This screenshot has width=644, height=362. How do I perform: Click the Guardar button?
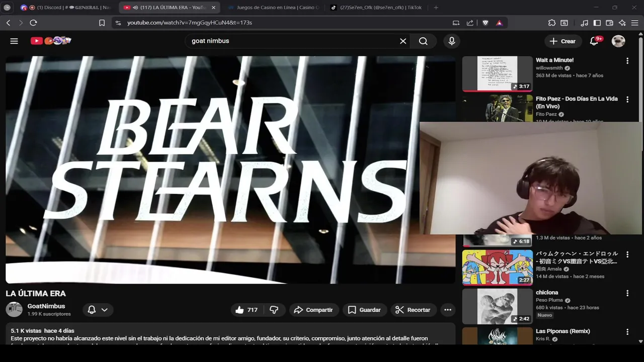pyautogui.click(x=365, y=310)
